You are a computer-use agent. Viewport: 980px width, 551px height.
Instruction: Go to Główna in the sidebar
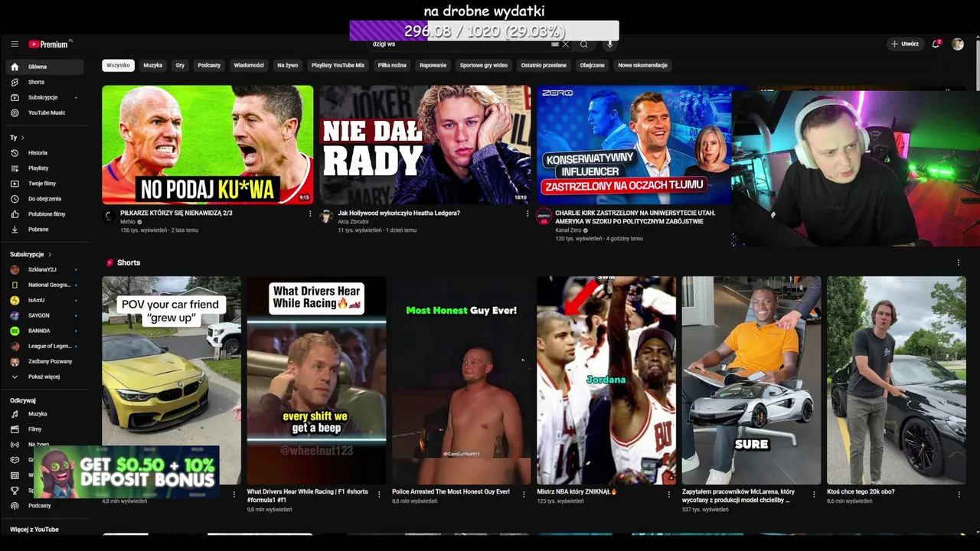(44, 67)
